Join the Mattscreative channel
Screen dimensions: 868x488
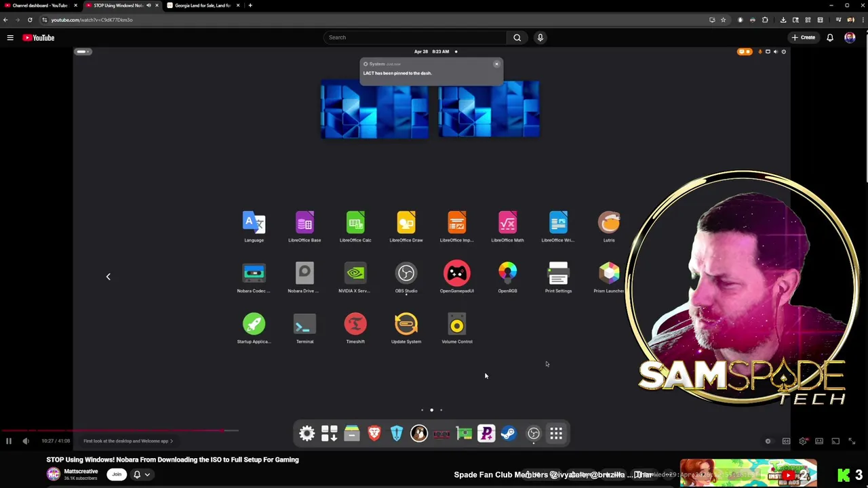(117, 474)
